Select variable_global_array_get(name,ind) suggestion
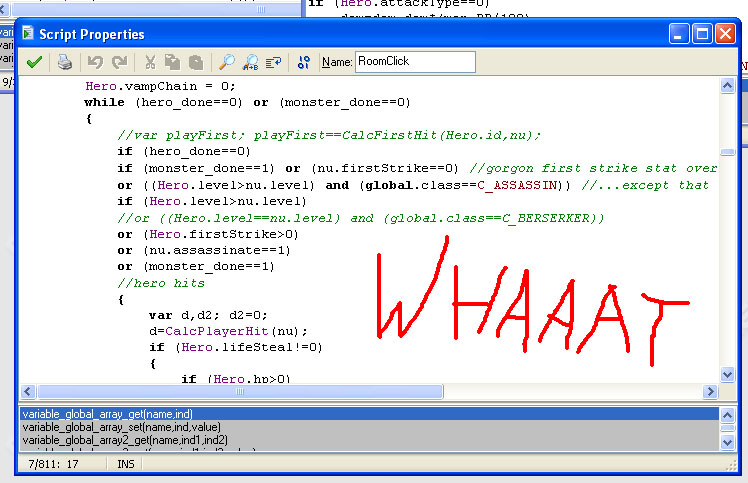Viewport: 748px width, 483px height. pyautogui.click(x=369, y=414)
